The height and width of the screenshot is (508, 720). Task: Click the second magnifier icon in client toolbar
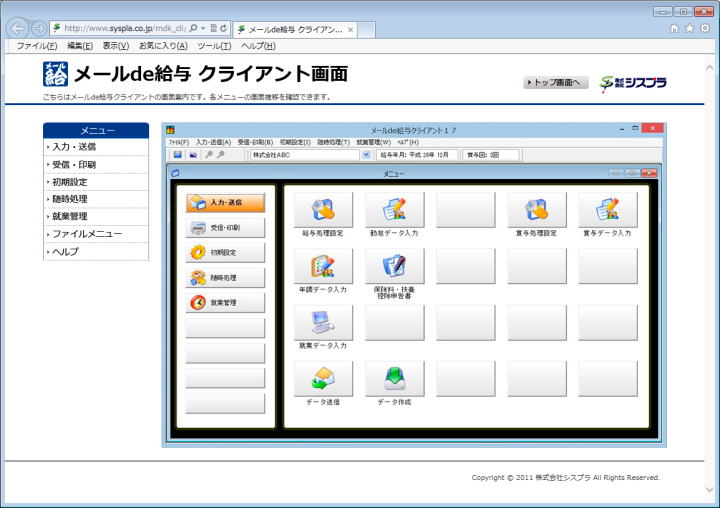(221, 155)
